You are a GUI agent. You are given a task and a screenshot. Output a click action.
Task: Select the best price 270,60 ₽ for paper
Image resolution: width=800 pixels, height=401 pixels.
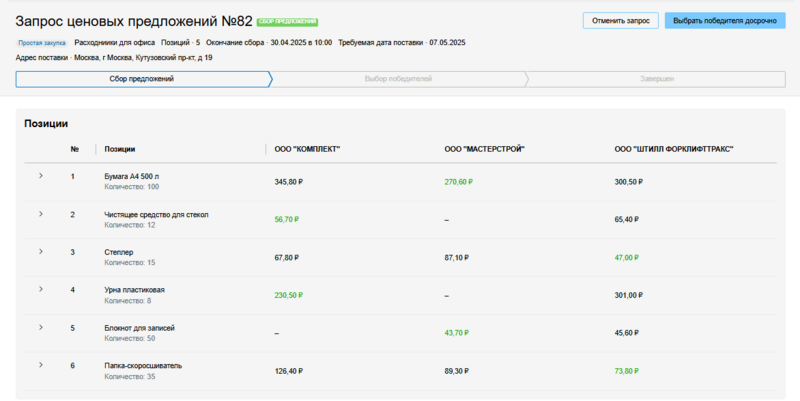coord(458,182)
